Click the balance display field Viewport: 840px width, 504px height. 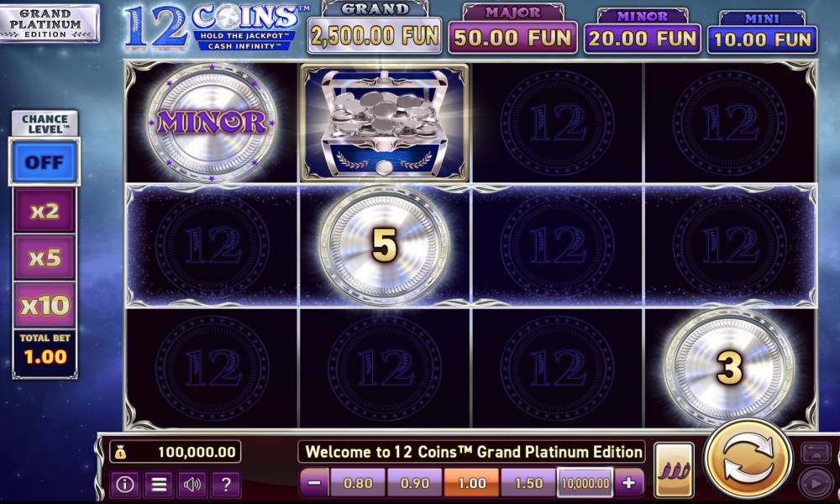pos(176,452)
